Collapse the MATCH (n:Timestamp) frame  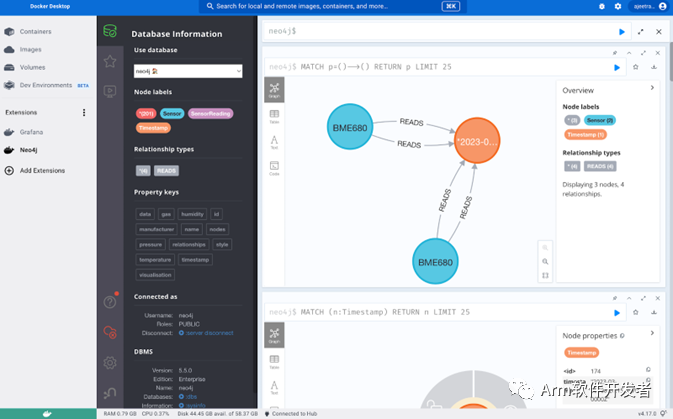pos(629,298)
